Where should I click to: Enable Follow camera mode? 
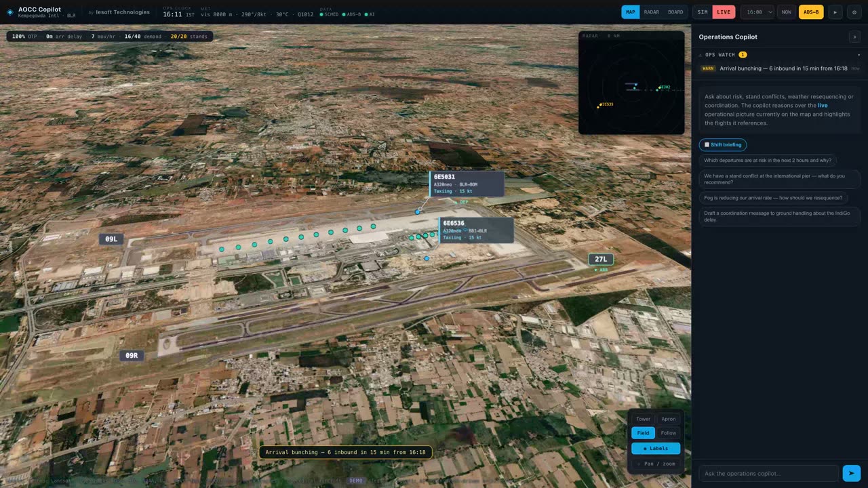[669, 433]
